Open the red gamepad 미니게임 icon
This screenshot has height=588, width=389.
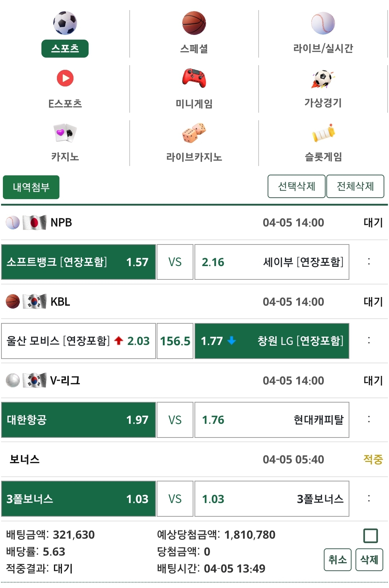tap(194, 78)
